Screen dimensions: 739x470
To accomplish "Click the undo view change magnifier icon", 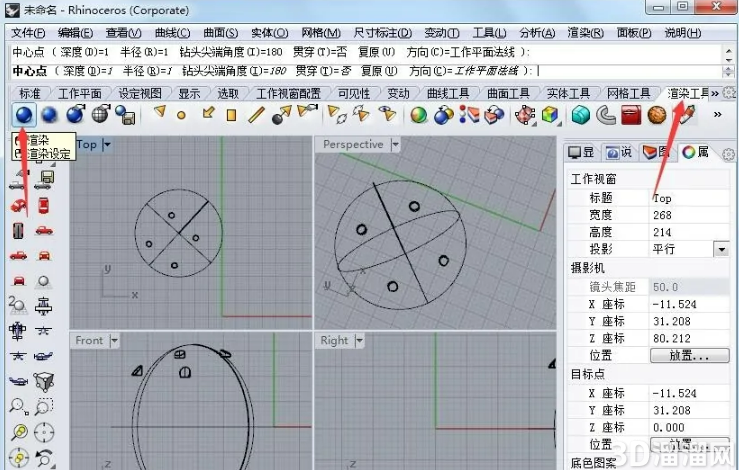I will point(44,457).
